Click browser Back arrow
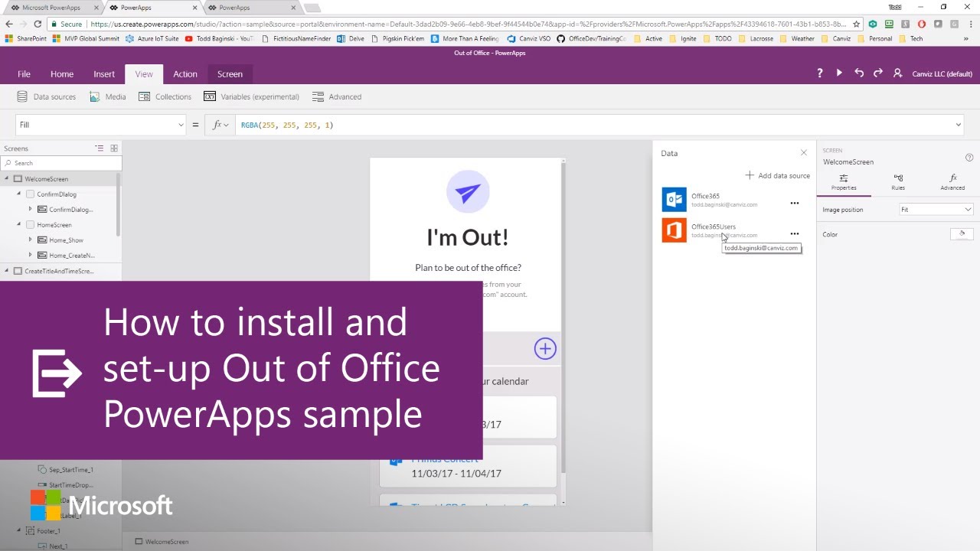This screenshot has width=980, height=551. [10, 24]
